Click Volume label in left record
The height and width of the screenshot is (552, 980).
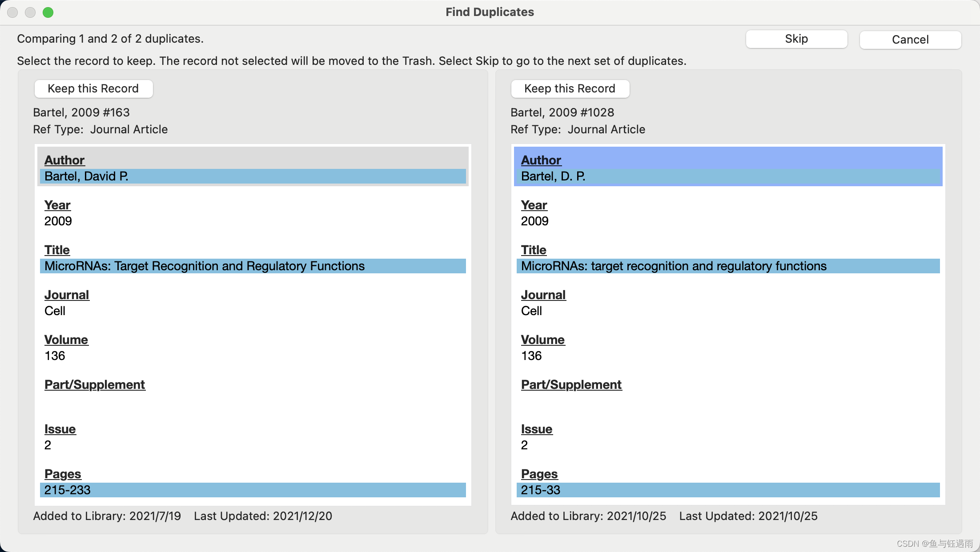coord(66,340)
